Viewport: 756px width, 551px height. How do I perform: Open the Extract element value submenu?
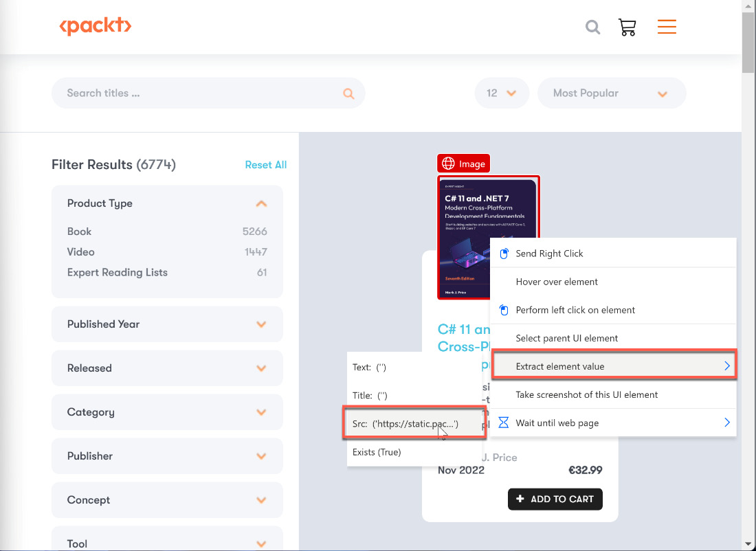[614, 366]
